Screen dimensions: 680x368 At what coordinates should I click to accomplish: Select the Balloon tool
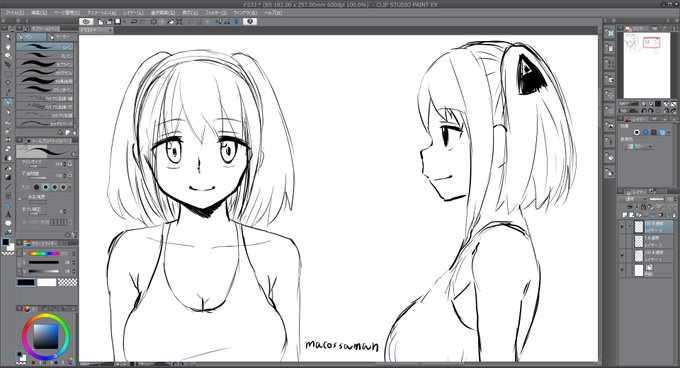click(8, 223)
